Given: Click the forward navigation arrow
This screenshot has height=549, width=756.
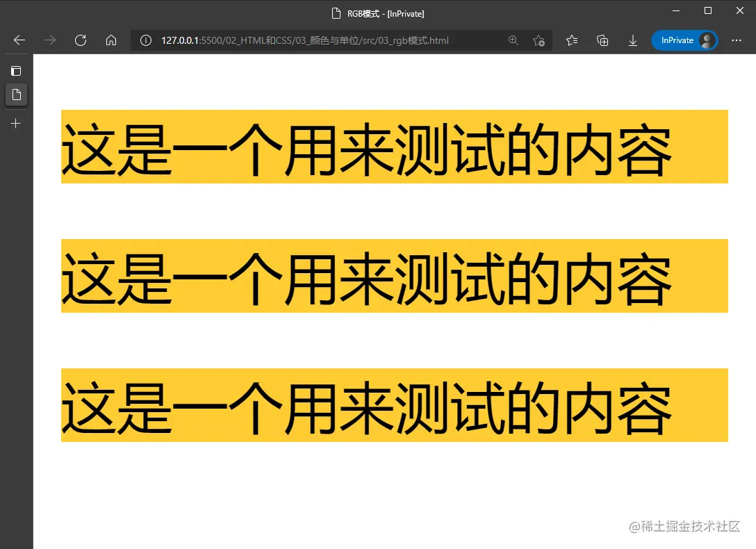Looking at the screenshot, I should click(49, 40).
